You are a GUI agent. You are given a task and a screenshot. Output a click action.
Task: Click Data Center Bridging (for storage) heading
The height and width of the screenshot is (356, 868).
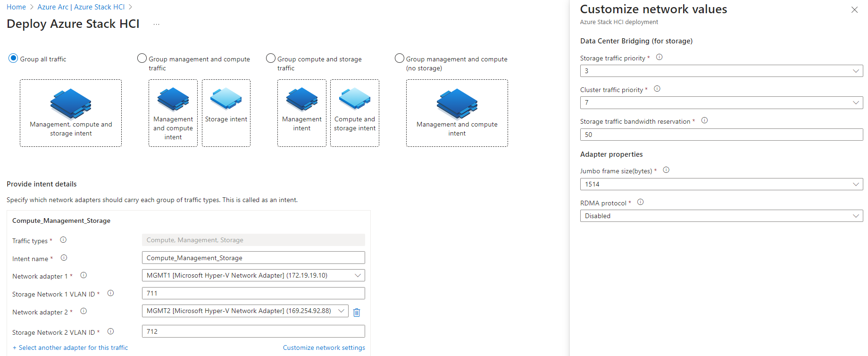coord(636,41)
